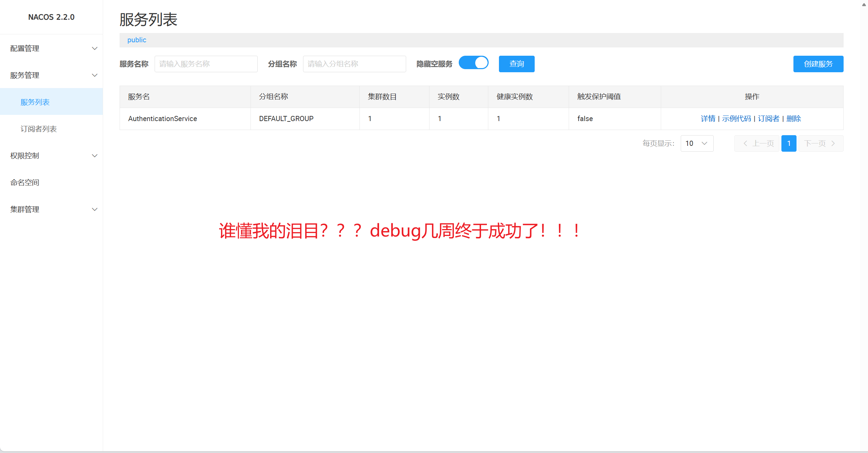Toggle the 隐藏空服务 switch
868x453 pixels.
pyautogui.click(x=474, y=63)
